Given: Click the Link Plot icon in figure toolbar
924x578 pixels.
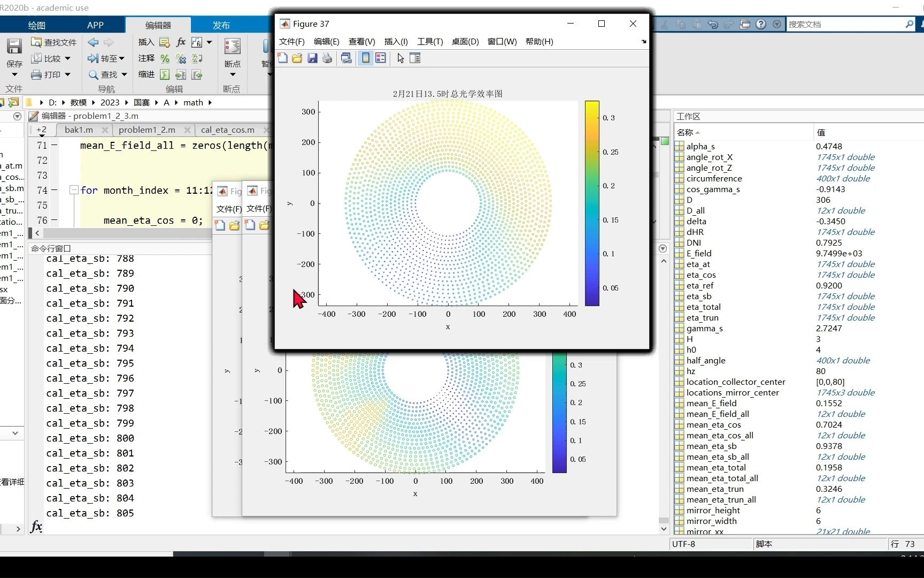Looking at the screenshot, I should point(346,58).
